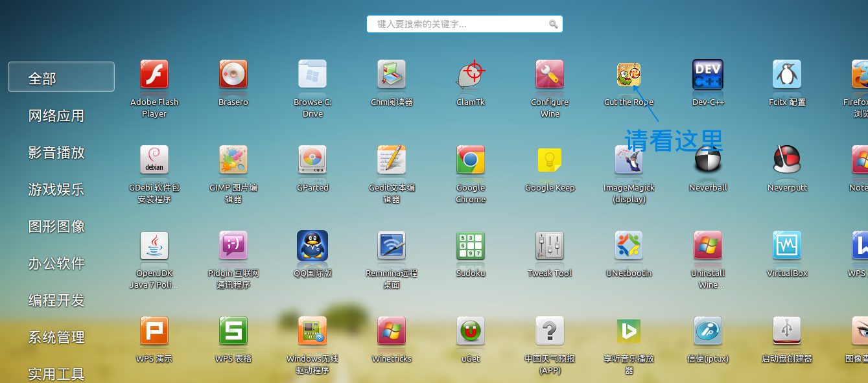This screenshot has height=383, width=868.
Task: Open Windows无线驱动程序
Action: 312,331
